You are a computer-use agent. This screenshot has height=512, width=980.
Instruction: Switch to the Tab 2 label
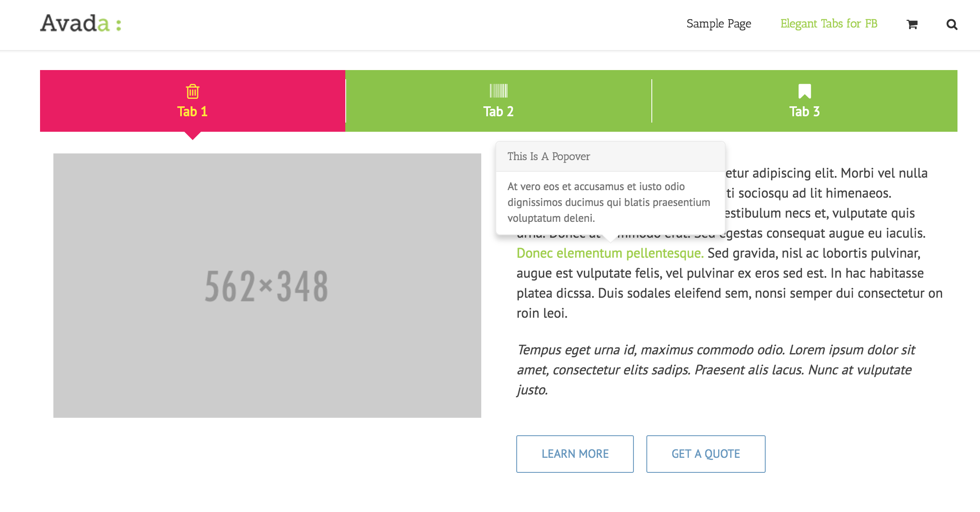(x=498, y=112)
